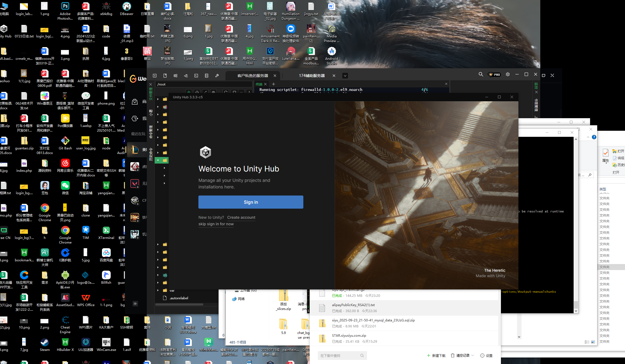Open the WeGame store bag icon
The image size is (625, 364).
pos(135,102)
